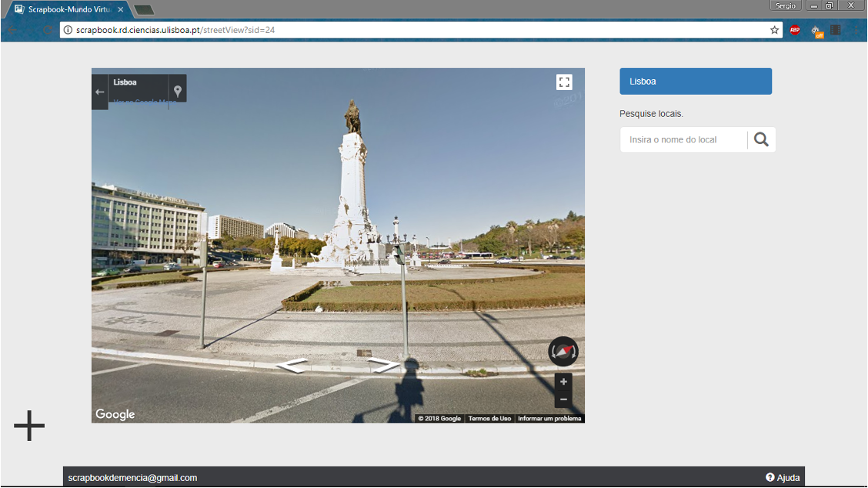Screen dimensions: 868x488
Task: Bookmark page with the star icon
Action: point(774,30)
